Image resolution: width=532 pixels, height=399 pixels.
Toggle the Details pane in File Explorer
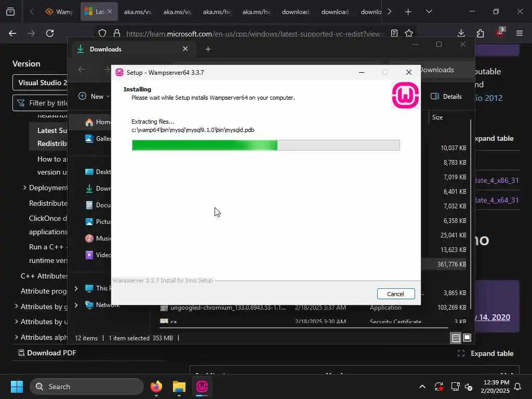coord(446,96)
